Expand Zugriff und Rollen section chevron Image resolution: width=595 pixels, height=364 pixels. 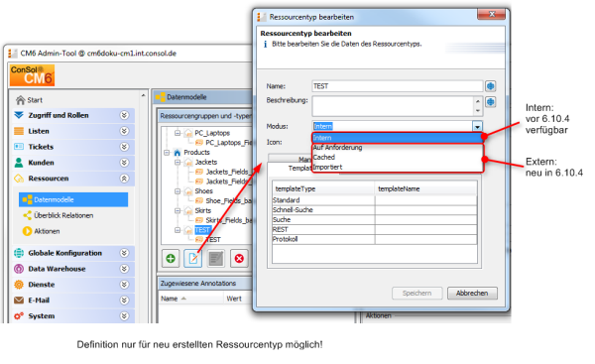pyautogui.click(x=124, y=115)
